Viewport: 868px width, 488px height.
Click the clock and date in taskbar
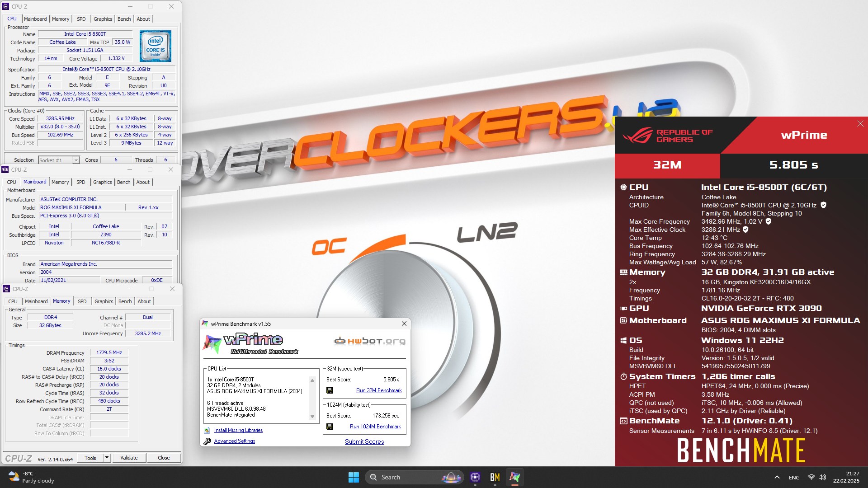point(846,477)
